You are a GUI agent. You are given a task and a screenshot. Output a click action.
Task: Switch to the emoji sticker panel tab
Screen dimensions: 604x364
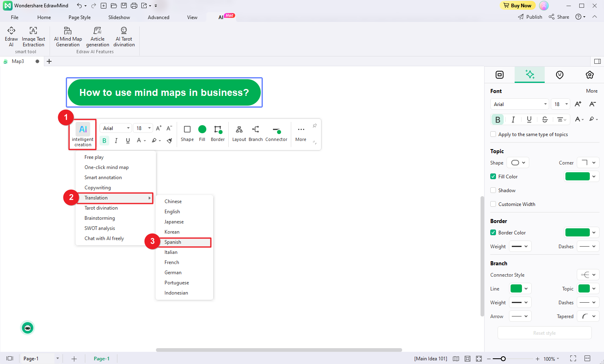click(x=560, y=75)
